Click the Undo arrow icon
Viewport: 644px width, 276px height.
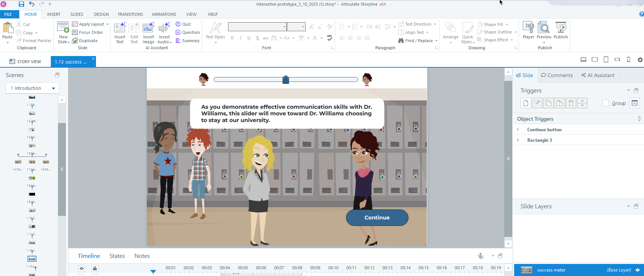[32, 4]
